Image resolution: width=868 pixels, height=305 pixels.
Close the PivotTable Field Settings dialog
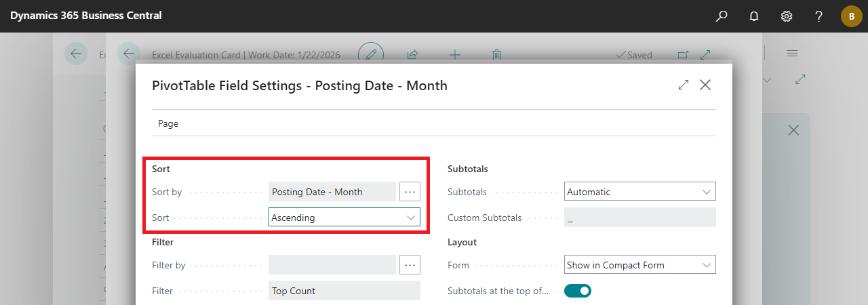click(x=705, y=85)
